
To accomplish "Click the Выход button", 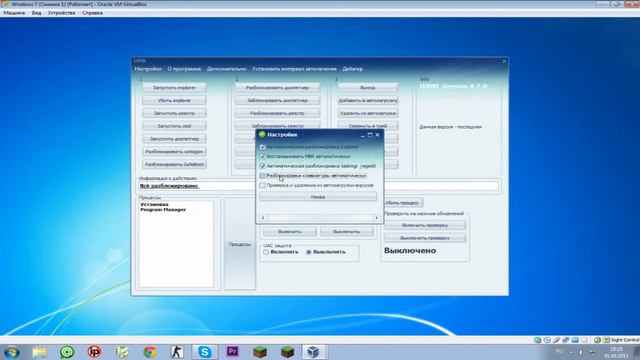I will tap(368, 87).
